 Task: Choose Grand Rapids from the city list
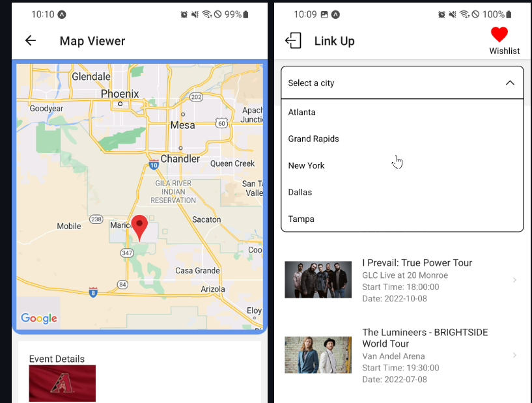coord(402,139)
